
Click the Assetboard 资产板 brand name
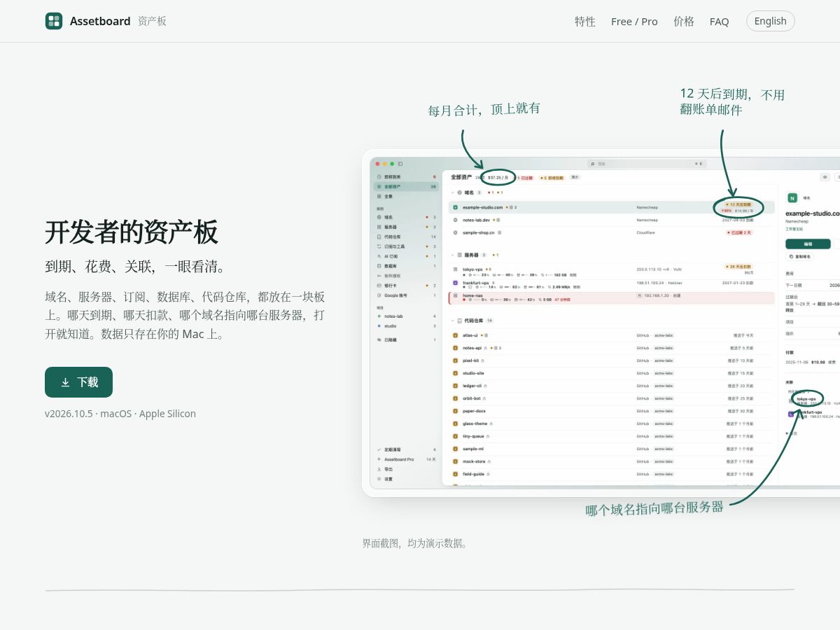118,21
